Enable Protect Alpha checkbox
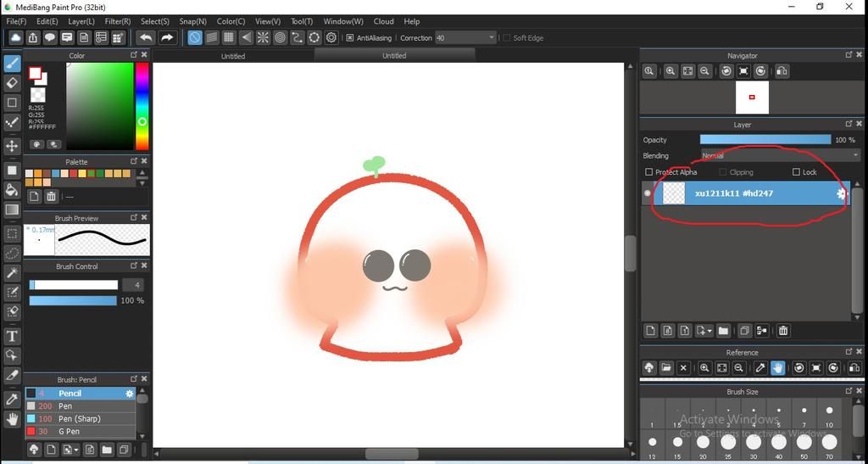This screenshot has height=464, width=868. coord(648,172)
